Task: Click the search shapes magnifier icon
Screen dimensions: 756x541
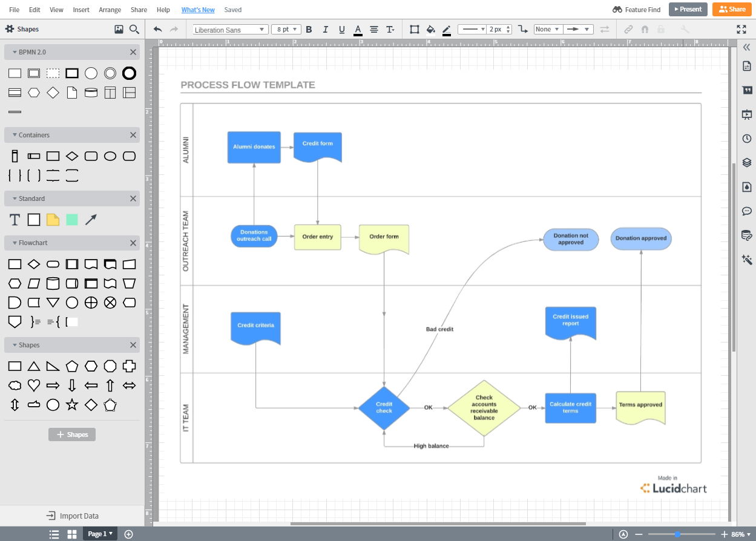Action: point(134,29)
